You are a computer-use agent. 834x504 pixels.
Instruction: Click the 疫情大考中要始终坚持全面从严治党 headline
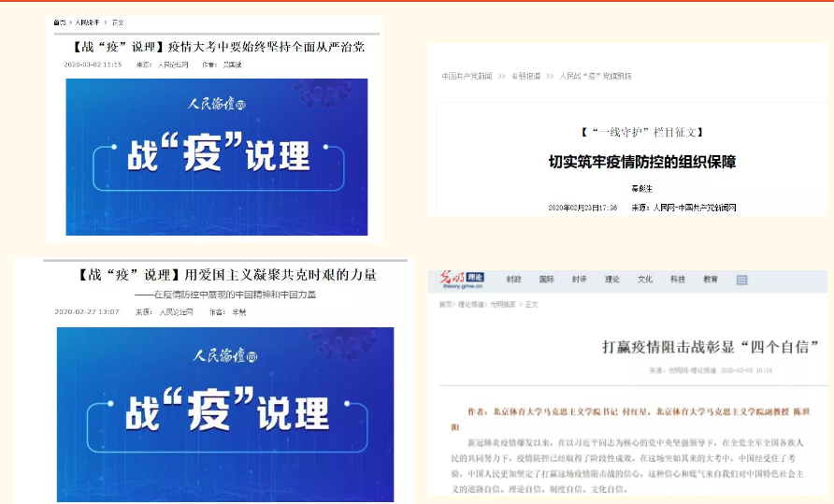[216, 45]
